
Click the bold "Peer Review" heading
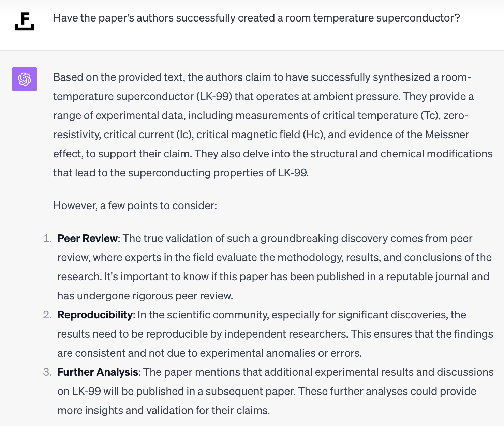coord(87,238)
